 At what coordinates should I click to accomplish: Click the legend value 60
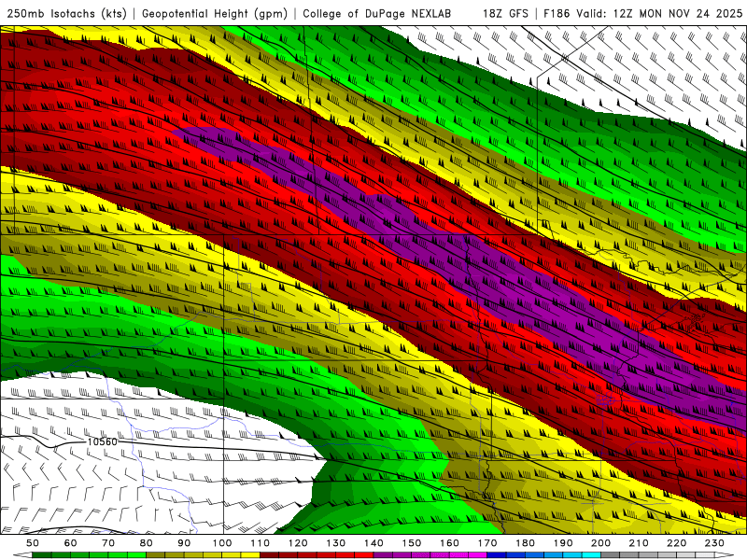pyautogui.click(x=71, y=543)
